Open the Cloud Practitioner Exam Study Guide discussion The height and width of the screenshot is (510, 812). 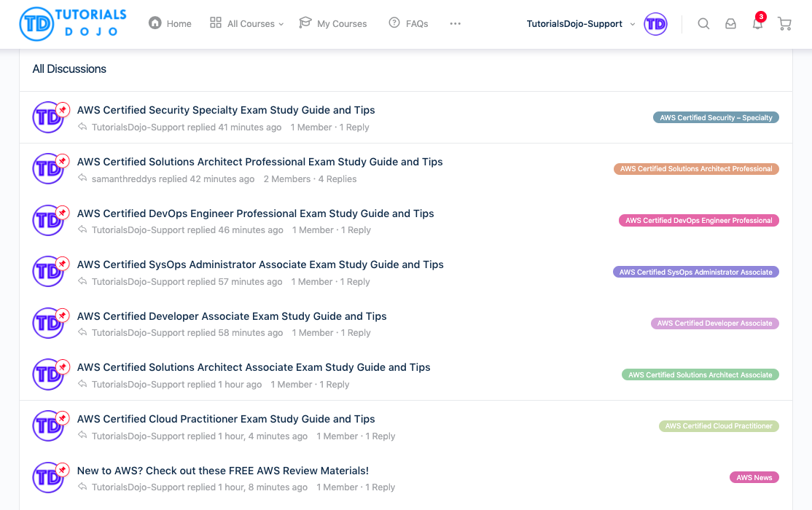tap(226, 419)
